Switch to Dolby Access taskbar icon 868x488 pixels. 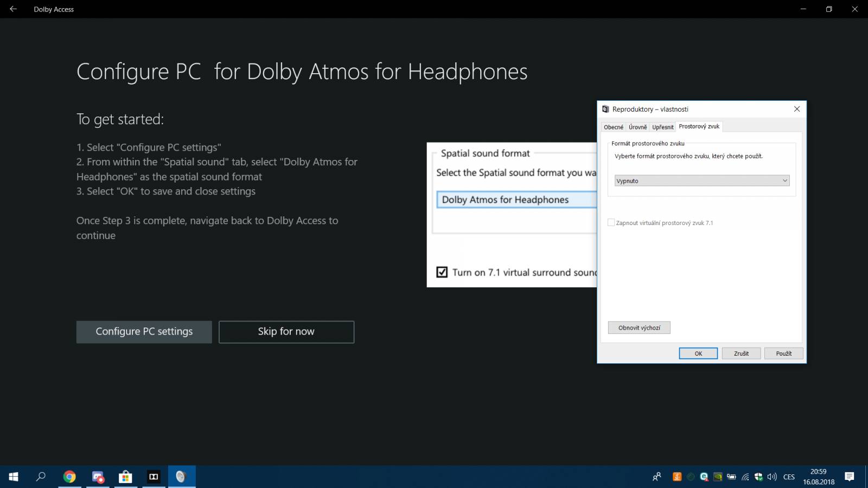pos(154,477)
